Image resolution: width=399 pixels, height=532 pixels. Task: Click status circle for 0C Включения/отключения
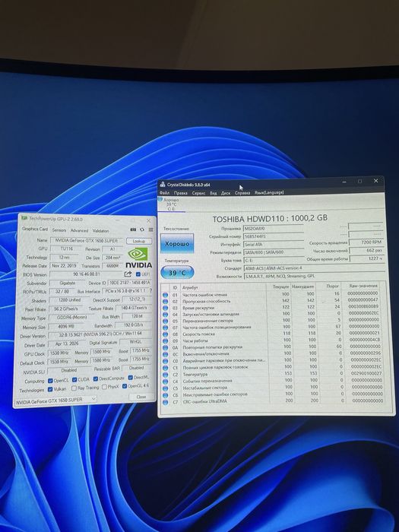pyautogui.click(x=165, y=354)
